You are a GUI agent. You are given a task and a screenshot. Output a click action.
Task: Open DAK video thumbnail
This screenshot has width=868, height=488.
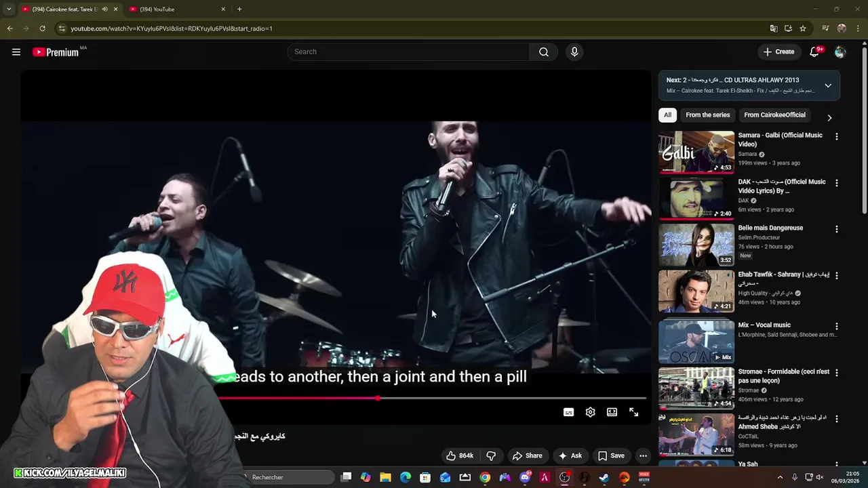coord(696,199)
